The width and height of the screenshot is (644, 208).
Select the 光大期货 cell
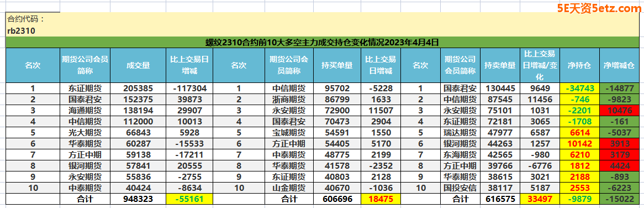tap(86, 133)
